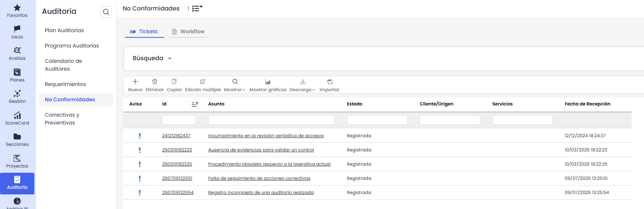Open list view dropdown next to No Conformidades
The height and width of the screenshot is (209, 644).
[197, 8]
